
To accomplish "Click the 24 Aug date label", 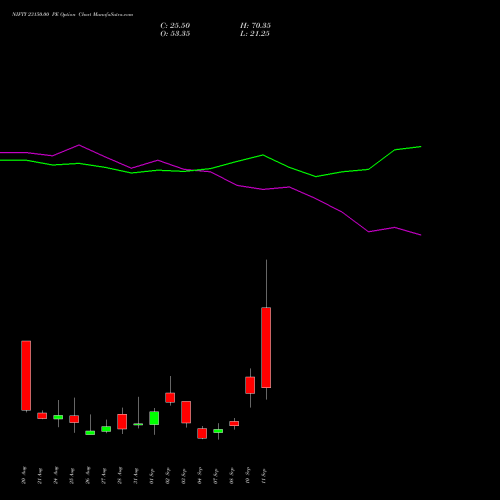I will [56, 475].
